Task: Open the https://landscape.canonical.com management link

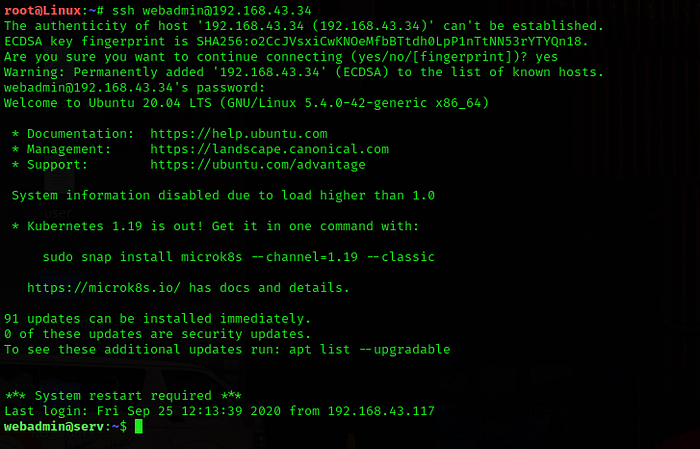Action: [270, 149]
